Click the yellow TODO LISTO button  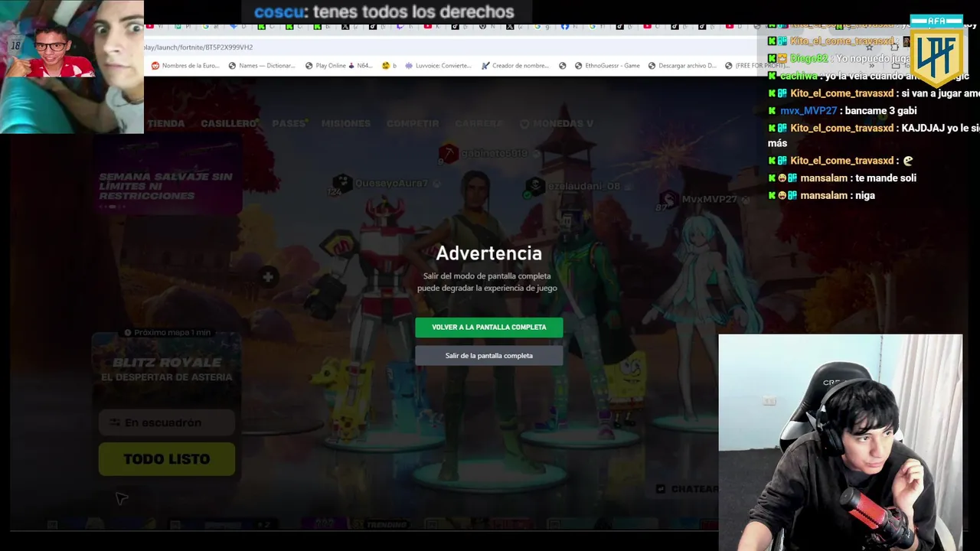pyautogui.click(x=166, y=459)
